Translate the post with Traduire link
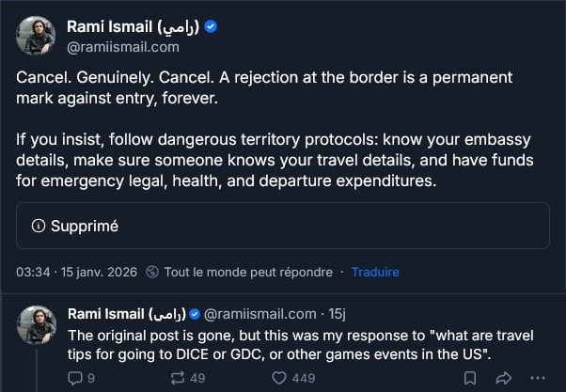This screenshot has width=566, height=392. coord(375,273)
